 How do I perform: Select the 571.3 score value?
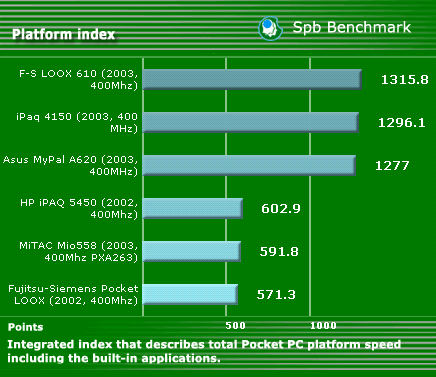point(276,295)
